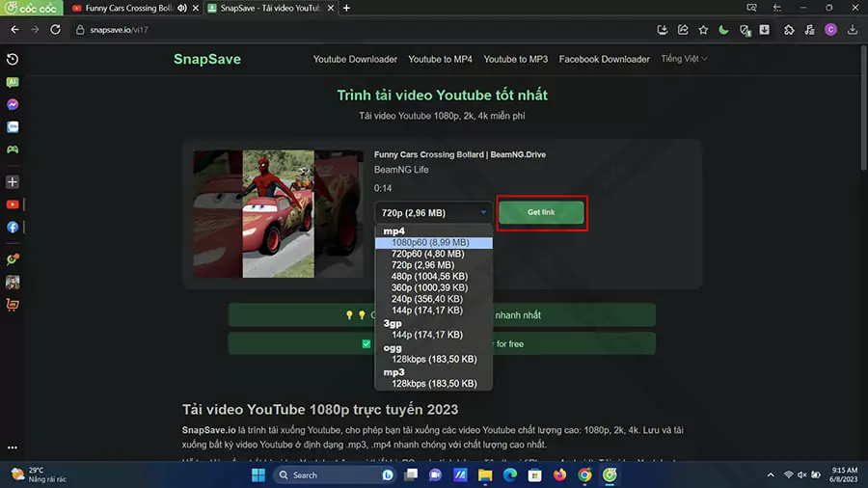This screenshot has height=488, width=868.
Task: Open the taskbar clock 9:15 AM
Action: coord(844,474)
